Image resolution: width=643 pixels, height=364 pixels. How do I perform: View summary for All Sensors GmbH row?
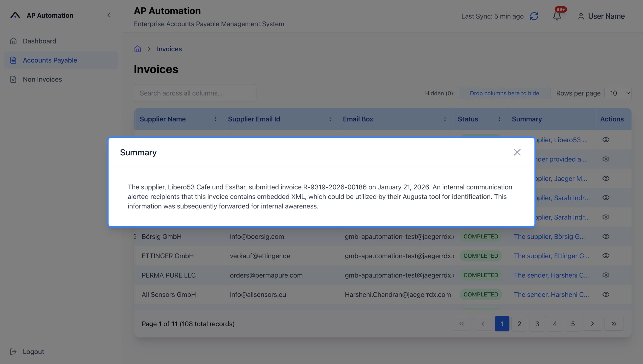tap(606, 294)
